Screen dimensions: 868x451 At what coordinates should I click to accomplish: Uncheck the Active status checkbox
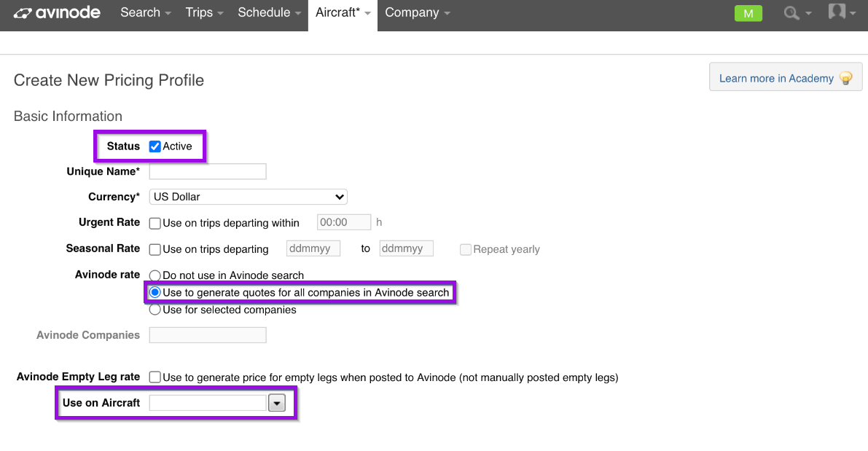pyautogui.click(x=155, y=146)
